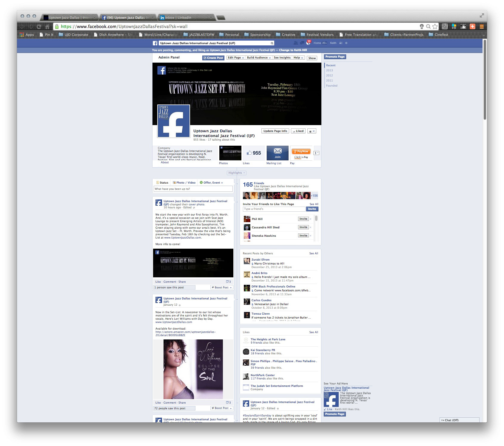Invite Sheneka Hawkins to like the page
The width and height of the screenshot is (504, 446).
pyautogui.click(x=303, y=236)
